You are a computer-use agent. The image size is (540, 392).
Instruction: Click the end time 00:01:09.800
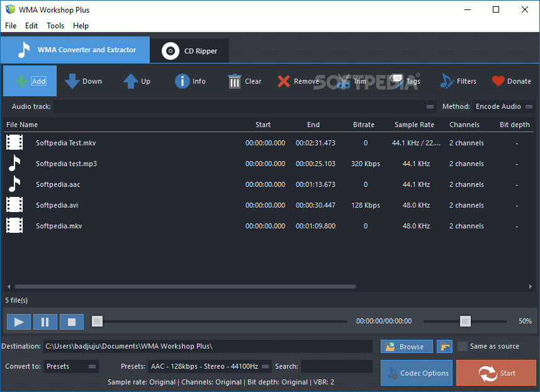coord(315,226)
